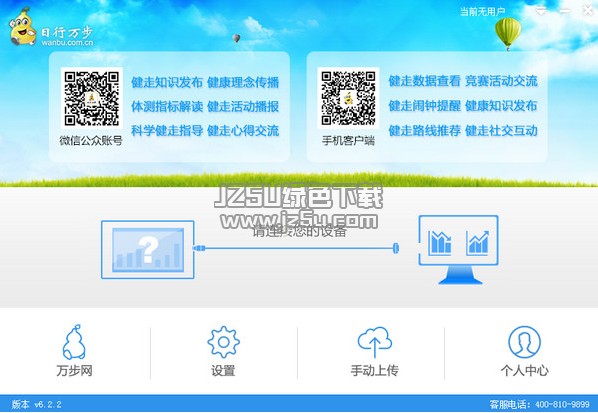Image resolution: width=598 pixels, height=413 pixels.
Task: Click the 客服电话 400-810-9899 text
Action: [x=539, y=404]
